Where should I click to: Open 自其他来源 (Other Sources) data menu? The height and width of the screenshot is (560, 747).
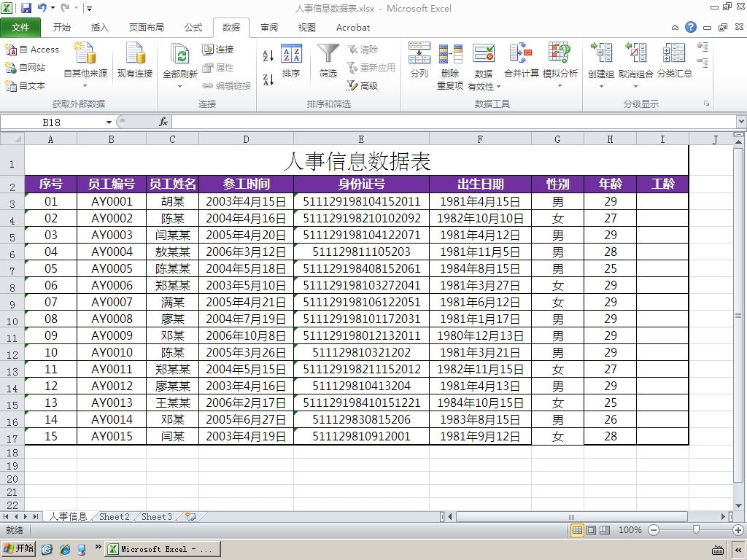85,65
